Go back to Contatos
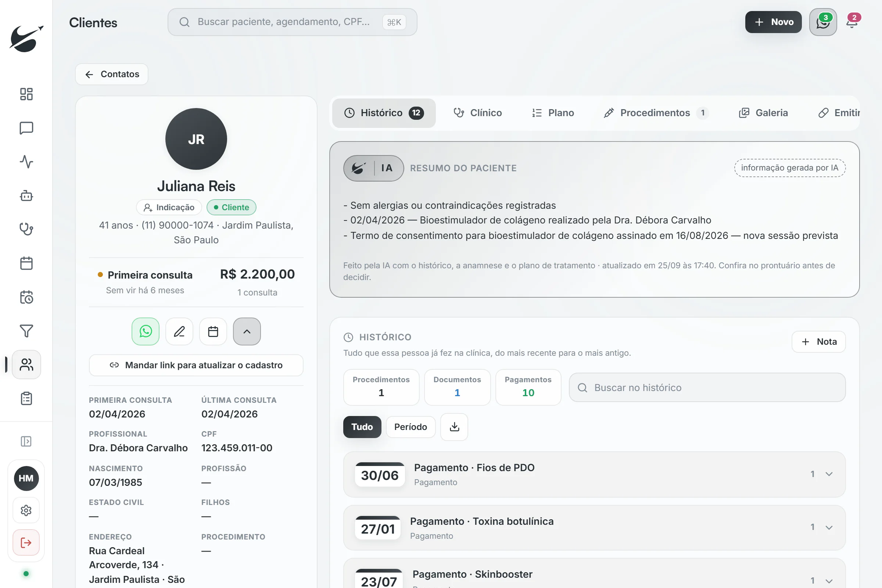 pyautogui.click(x=112, y=74)
